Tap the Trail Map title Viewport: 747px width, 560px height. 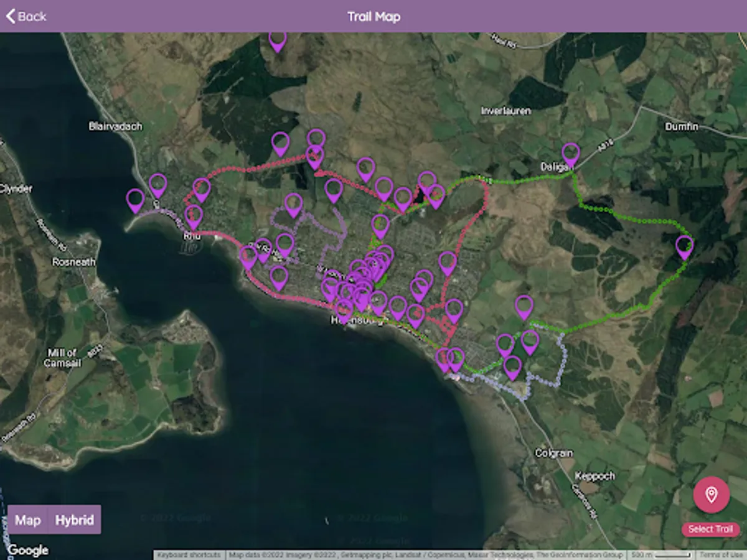pyautogui.click(x=374, y=16)
